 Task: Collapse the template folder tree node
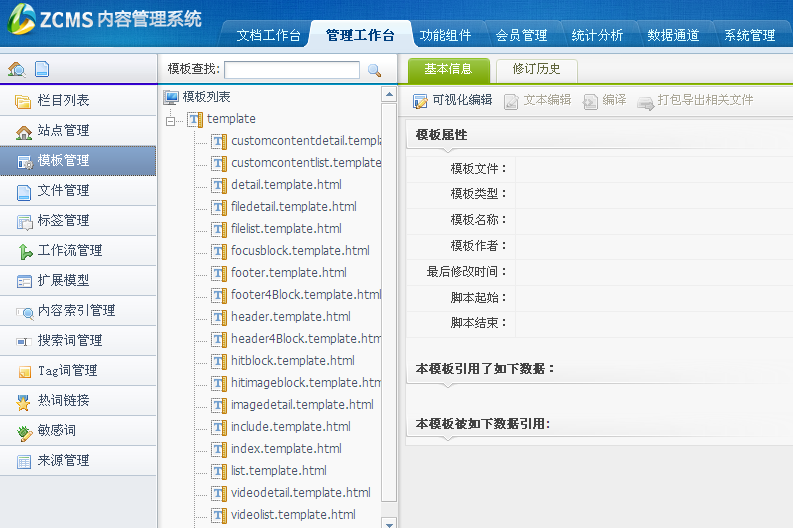(x=171, y=120)
